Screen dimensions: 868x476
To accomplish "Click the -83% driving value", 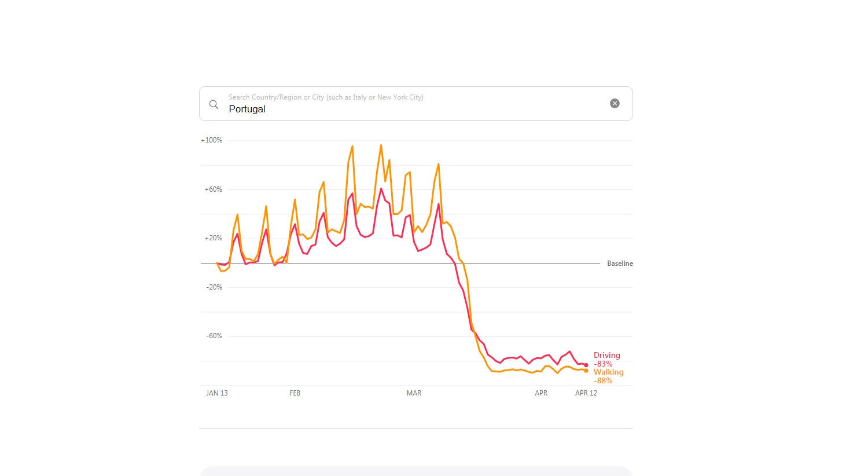I will point(603,364).
